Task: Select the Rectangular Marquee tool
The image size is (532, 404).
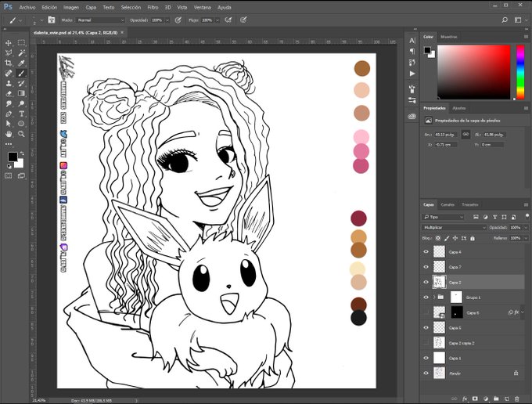Action: [x=21, y=43]
